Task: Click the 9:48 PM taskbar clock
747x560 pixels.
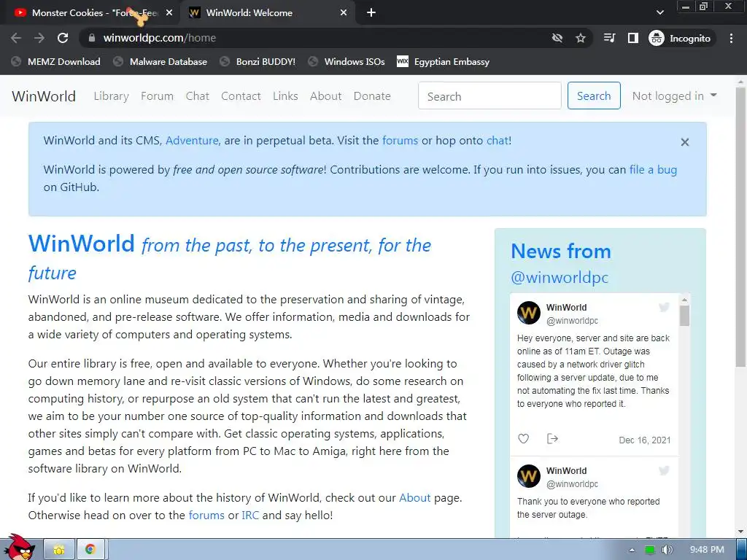Action: [x=707, y=550]
